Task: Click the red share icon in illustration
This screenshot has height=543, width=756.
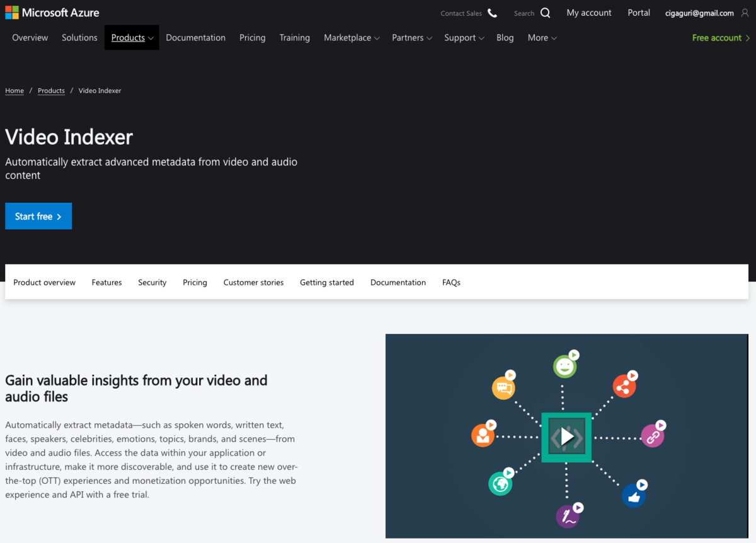Action: tap(625, 387)
